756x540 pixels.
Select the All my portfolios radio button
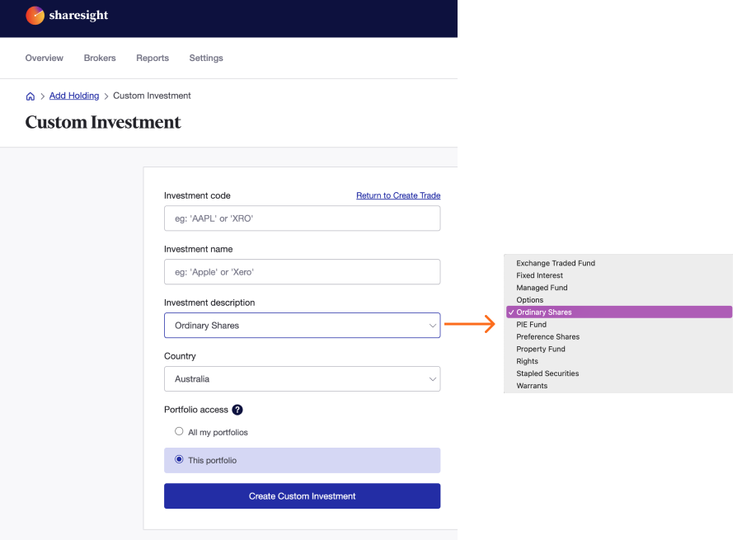179,431
